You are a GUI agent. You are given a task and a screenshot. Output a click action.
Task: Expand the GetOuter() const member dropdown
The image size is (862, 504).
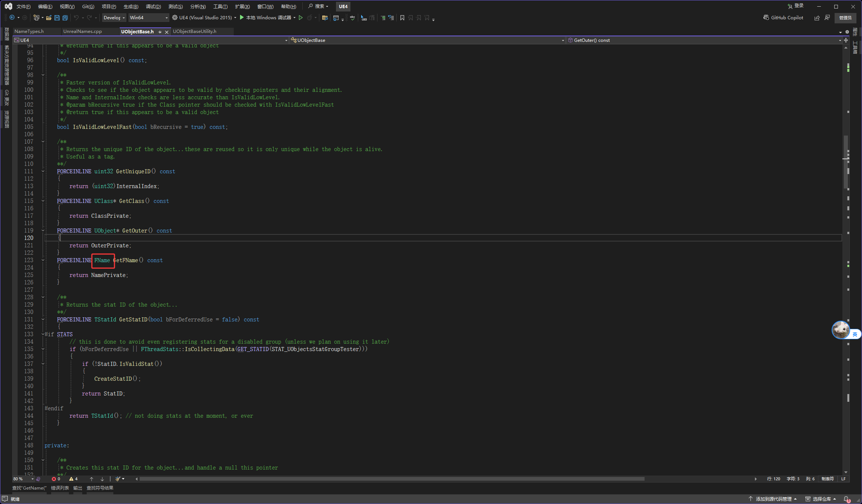840,40
